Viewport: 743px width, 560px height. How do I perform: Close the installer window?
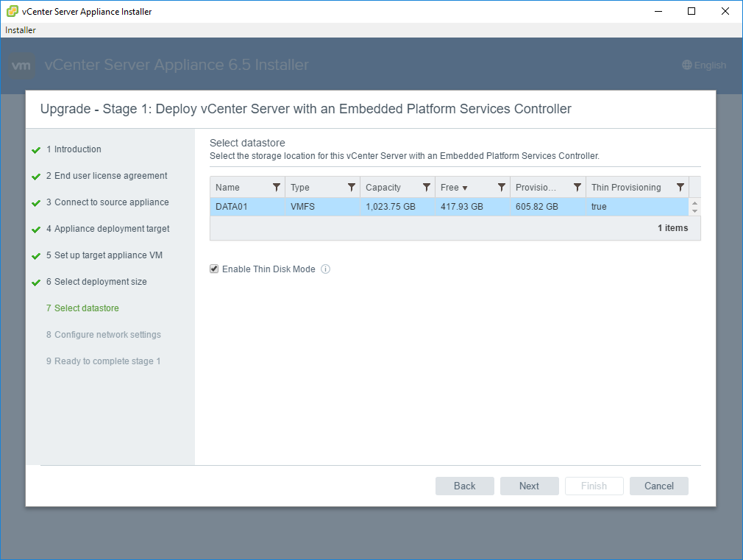(x=725, y=11)
